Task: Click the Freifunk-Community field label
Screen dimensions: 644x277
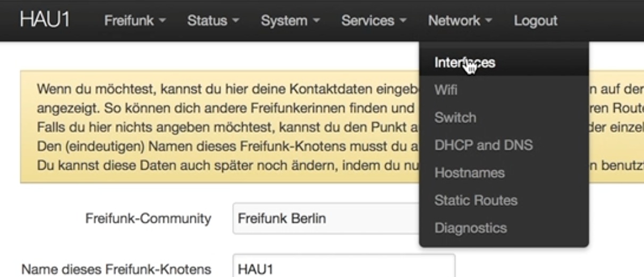Action: (x=148, y=219)
